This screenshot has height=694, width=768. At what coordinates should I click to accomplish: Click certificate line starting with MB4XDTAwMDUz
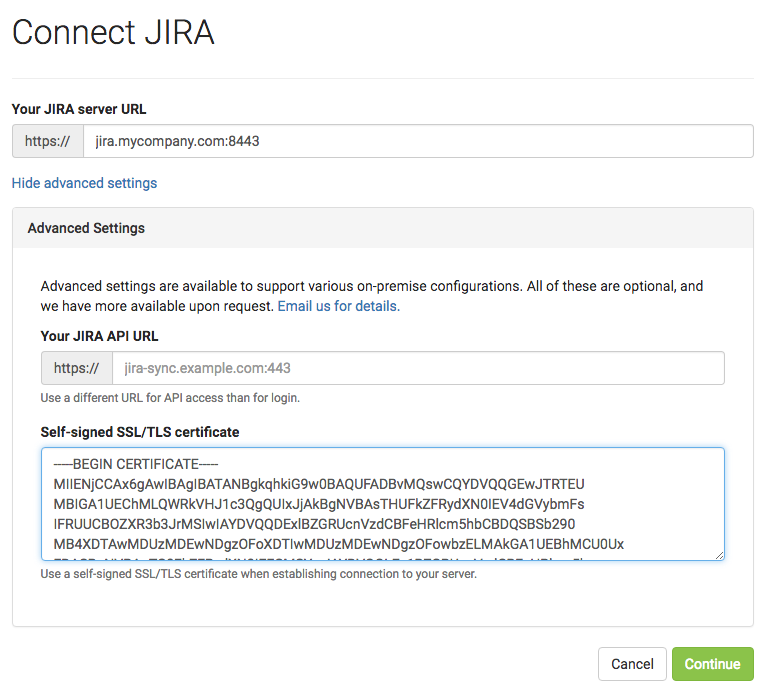tap(338, 544)
